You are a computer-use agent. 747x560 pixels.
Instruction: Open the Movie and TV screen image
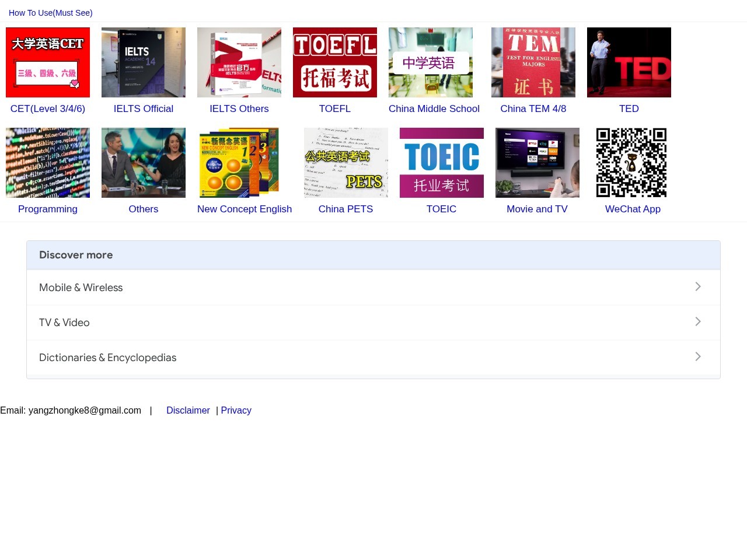click(x=537, y=163)
